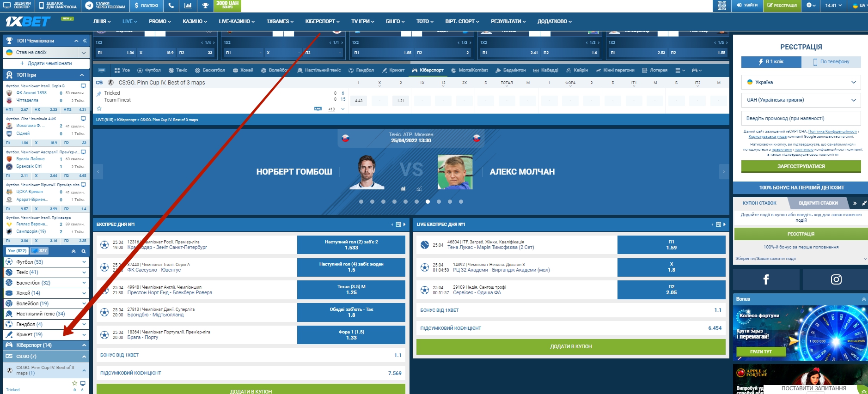The width and height of the screenshot is (868, 394).
Task: Click the promo code input field
Action: pos(801,118)
